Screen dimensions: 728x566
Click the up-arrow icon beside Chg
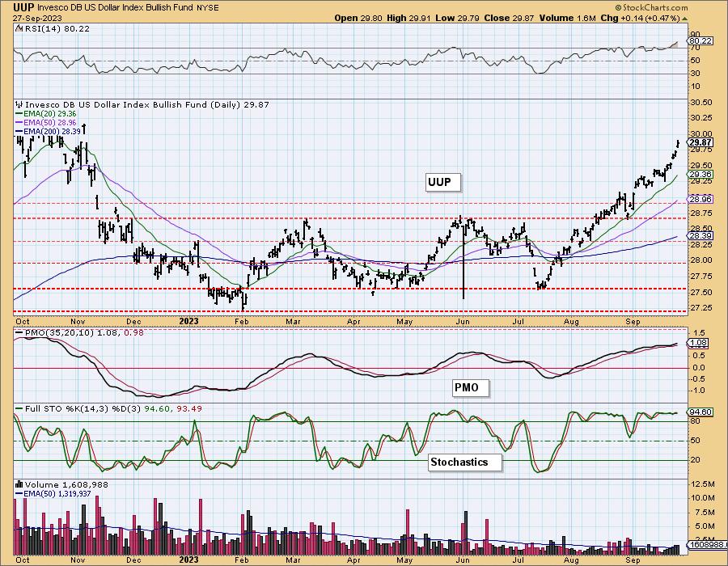point(685,19)
